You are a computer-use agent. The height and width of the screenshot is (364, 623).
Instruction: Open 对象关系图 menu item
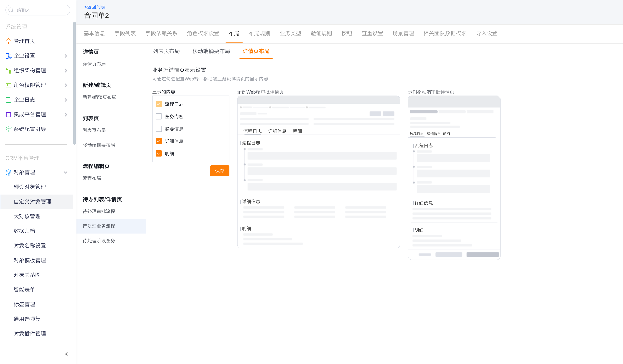(27, 275)
